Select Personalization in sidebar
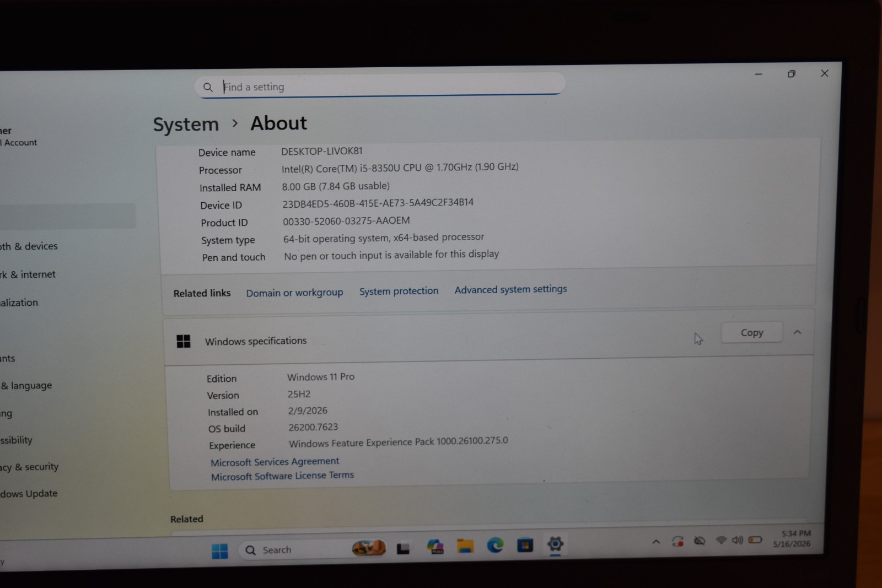Image resolution: width=882 pixels, height=588 pixels. [x=19, y=303]
